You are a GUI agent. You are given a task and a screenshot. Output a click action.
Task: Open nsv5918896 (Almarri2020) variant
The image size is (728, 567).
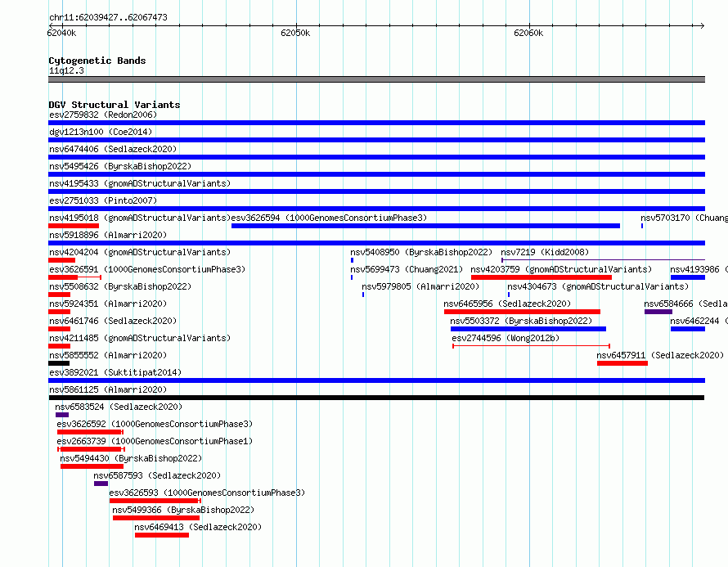point(108,235)
